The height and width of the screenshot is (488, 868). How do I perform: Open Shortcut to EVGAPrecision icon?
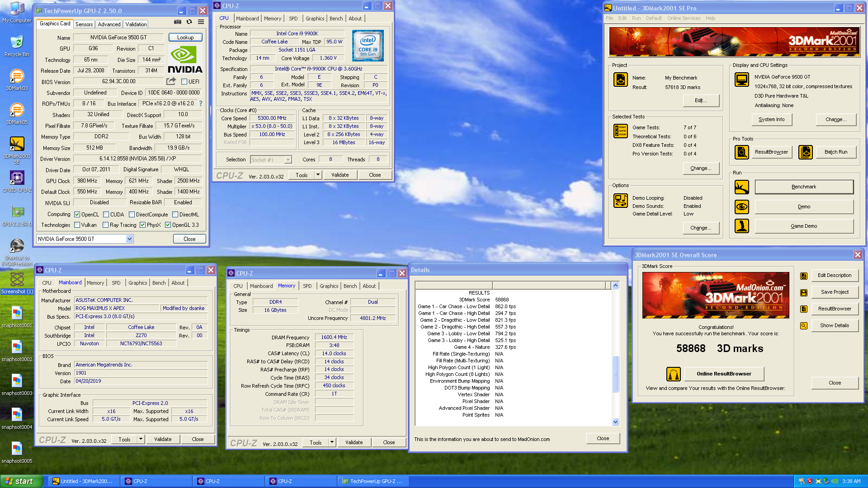click(x=17, y=252)
